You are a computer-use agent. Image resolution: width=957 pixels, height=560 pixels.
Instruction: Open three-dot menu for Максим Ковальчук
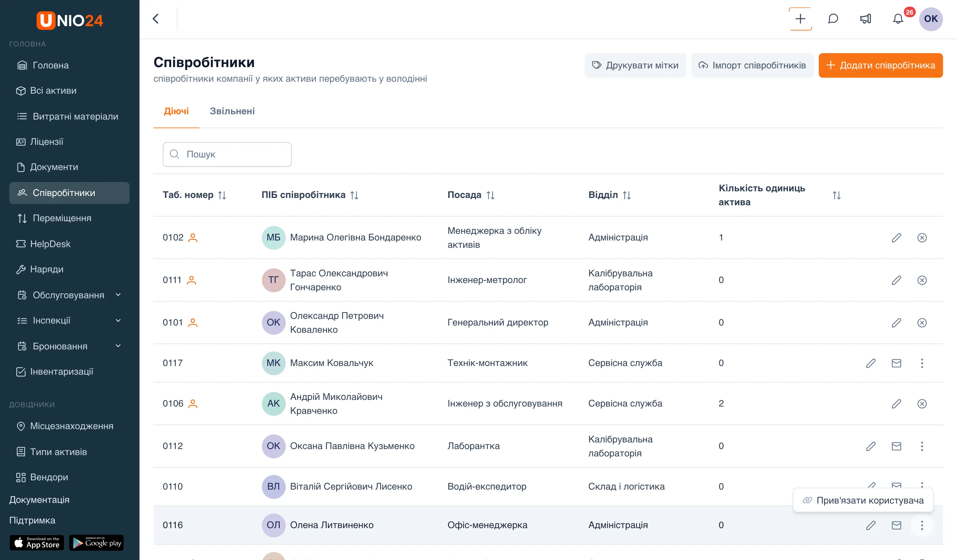922,363
